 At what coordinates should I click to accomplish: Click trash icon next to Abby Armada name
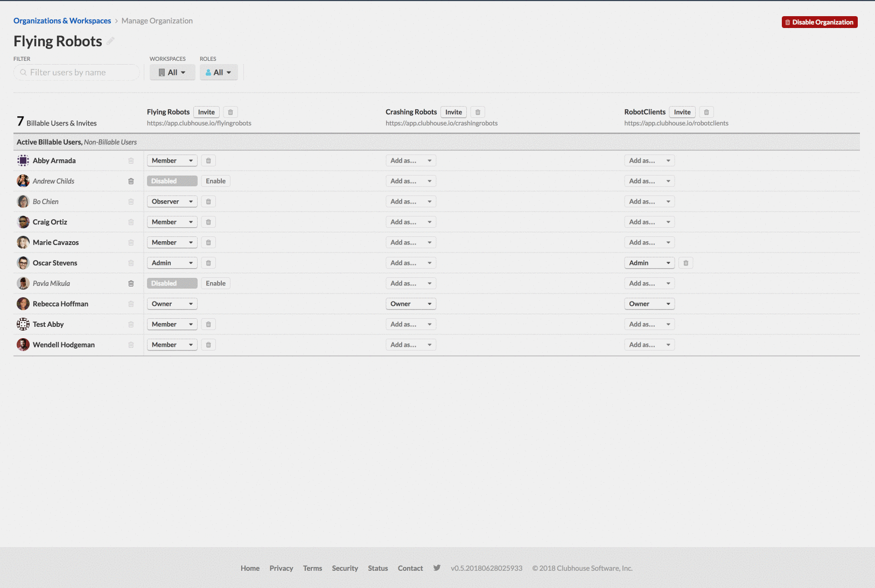tap(131, 160)
